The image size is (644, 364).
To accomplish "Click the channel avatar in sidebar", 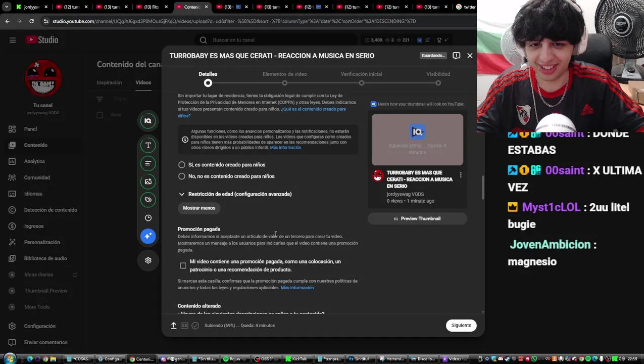I will tap(43, 78).
